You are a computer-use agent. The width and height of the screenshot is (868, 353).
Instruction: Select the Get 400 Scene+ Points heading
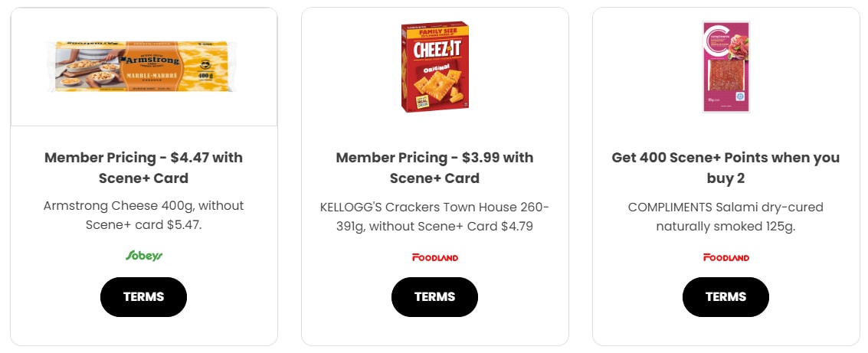click(726, 168)
